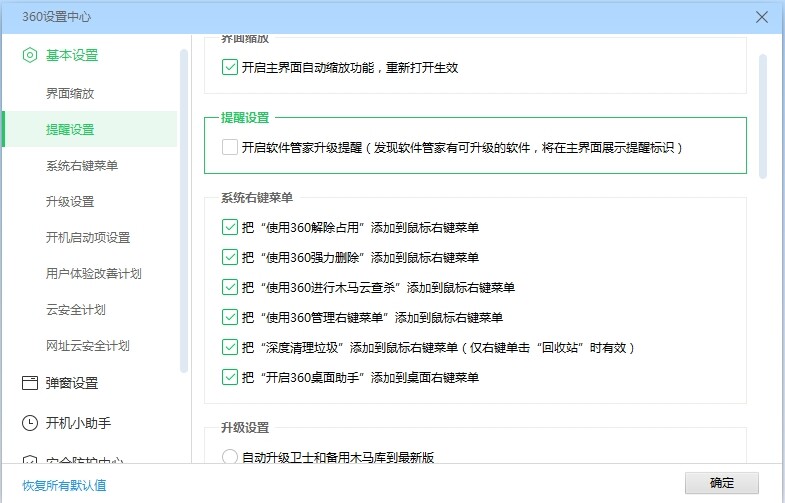Screen dimensions: 785x503
Task: Enable 开启软件管家升级提醒 checkbox
Action: [229, 147]
